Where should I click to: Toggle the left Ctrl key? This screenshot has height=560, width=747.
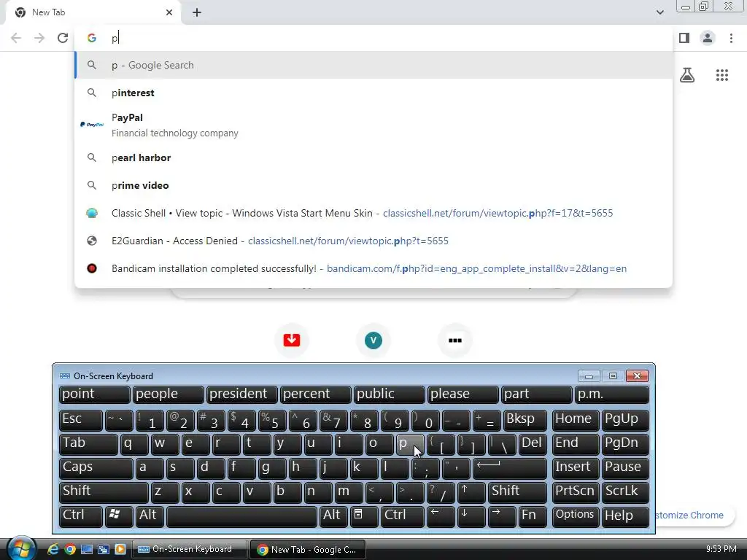point(80,517)
